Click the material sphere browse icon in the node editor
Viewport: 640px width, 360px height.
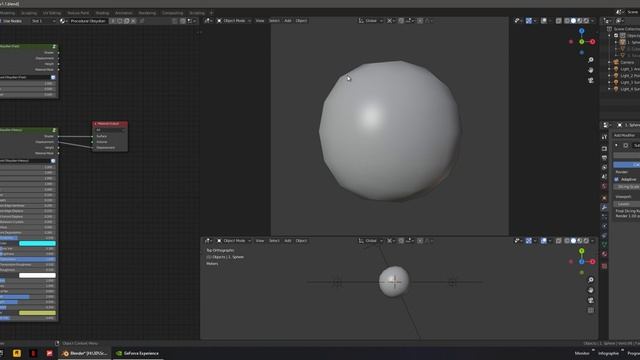coord(63,21)
